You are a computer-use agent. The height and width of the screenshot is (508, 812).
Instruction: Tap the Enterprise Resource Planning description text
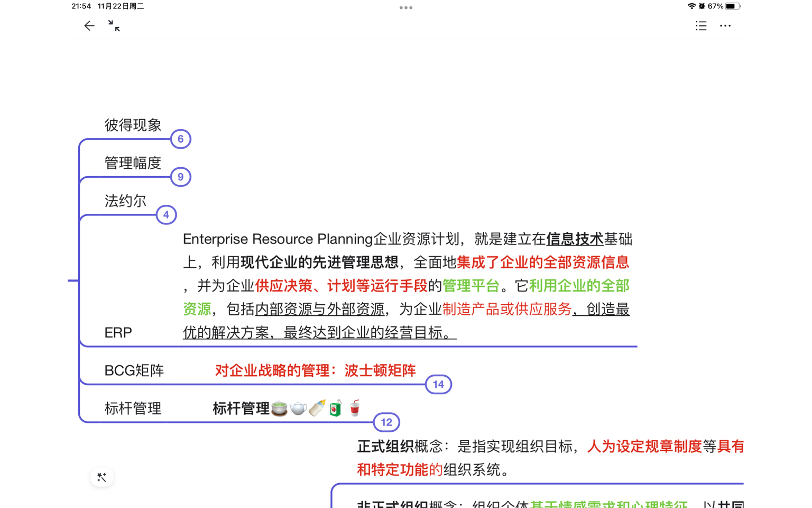click(408, 286)
